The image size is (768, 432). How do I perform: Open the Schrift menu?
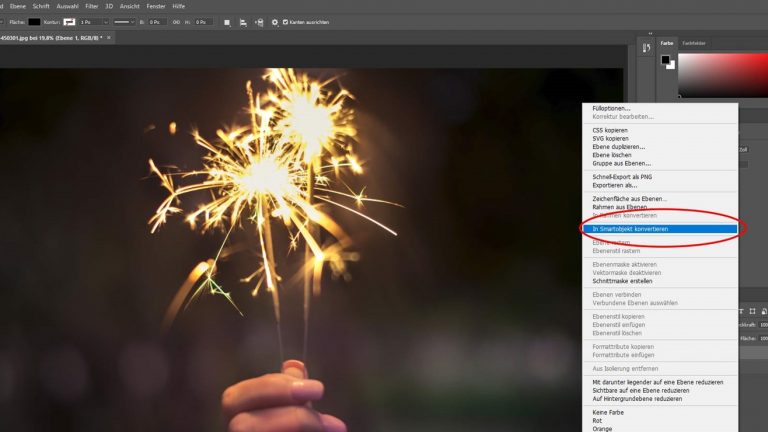[41, 6]
